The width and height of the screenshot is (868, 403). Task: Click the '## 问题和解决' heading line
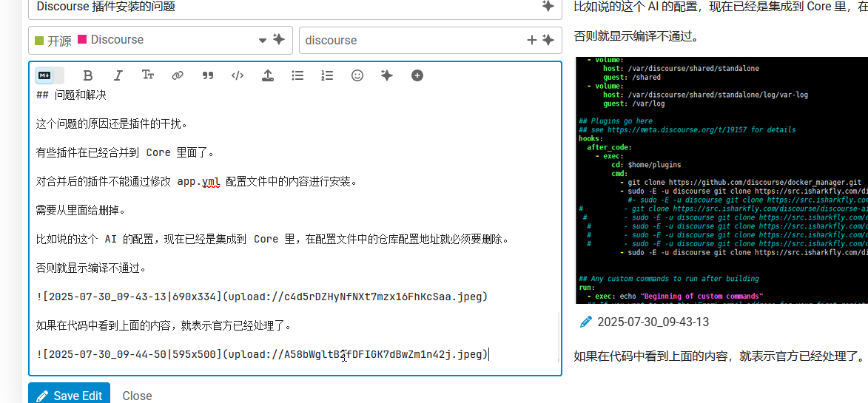(71, 95)
